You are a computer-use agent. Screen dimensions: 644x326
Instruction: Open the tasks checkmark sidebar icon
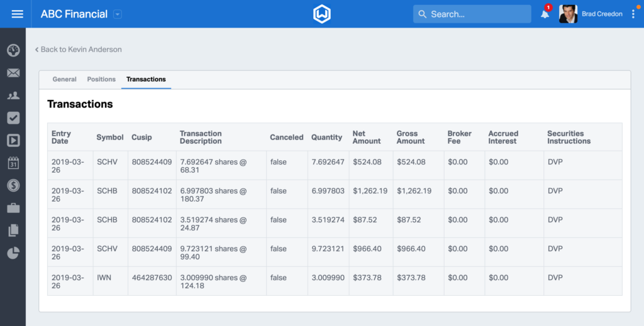(x=13, y=118)
